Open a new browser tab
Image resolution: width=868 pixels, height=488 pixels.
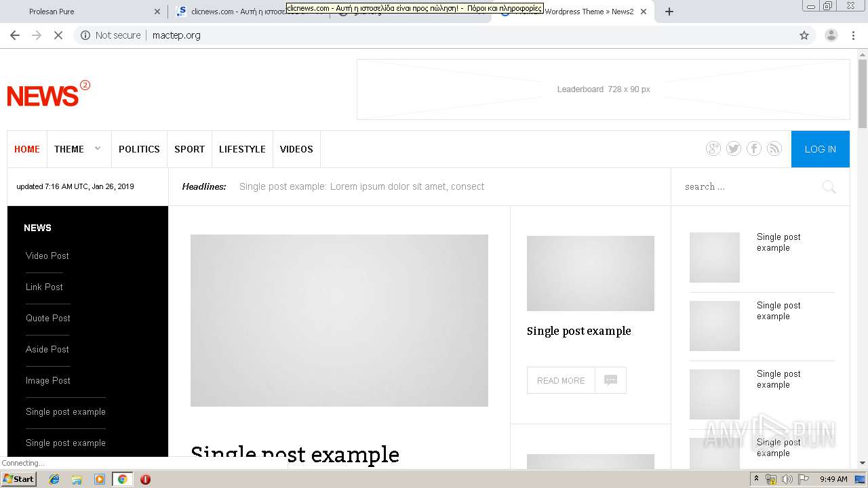coord(669,12)
